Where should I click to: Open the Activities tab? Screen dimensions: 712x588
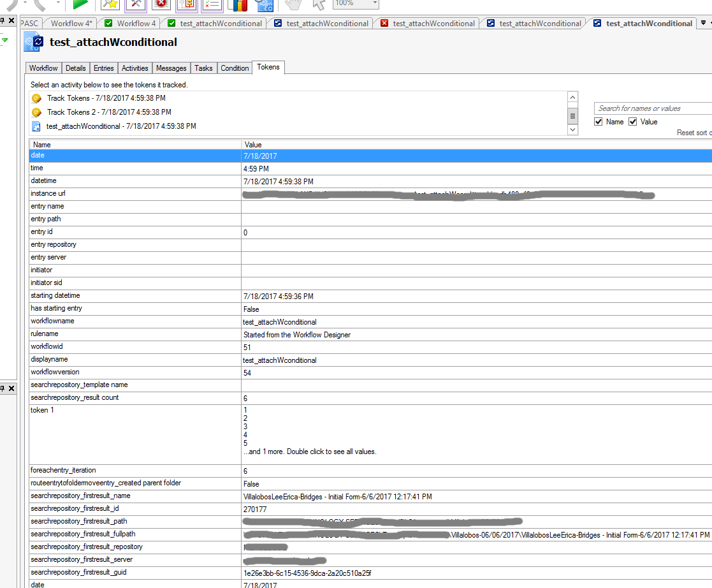[x=134, y=68]
